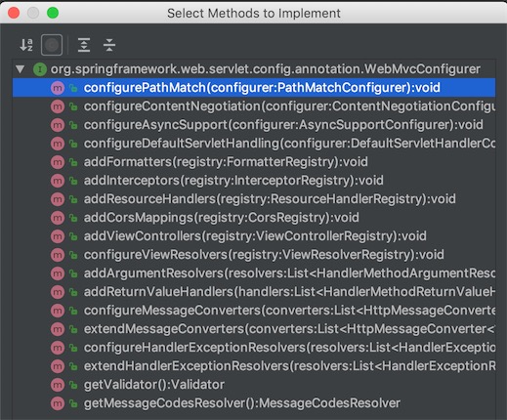This screenshot has height=420, width=507.
Task: Click the Collapse All icon
Action: point(109,45)
